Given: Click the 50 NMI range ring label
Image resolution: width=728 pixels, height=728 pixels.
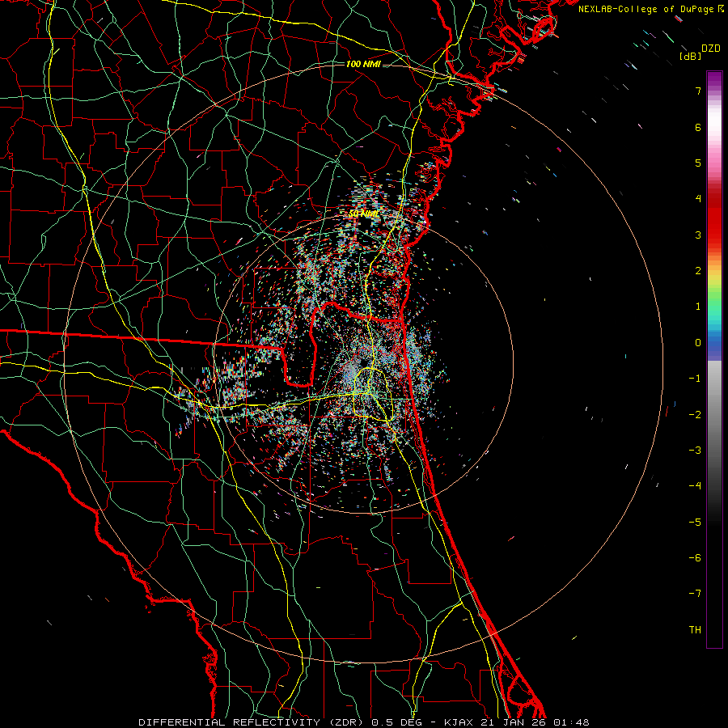Looking at the screenshot, I should click(363, 214).
